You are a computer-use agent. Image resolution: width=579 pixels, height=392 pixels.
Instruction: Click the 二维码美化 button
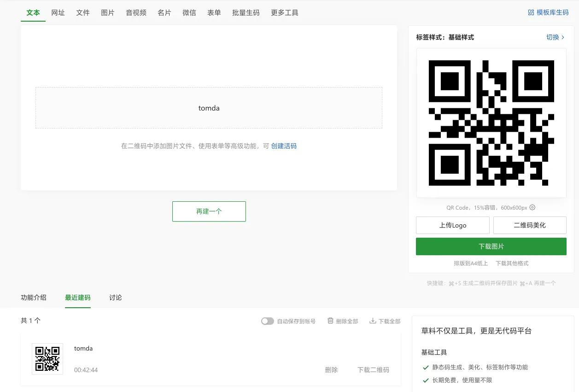click(x=530, y=225)
